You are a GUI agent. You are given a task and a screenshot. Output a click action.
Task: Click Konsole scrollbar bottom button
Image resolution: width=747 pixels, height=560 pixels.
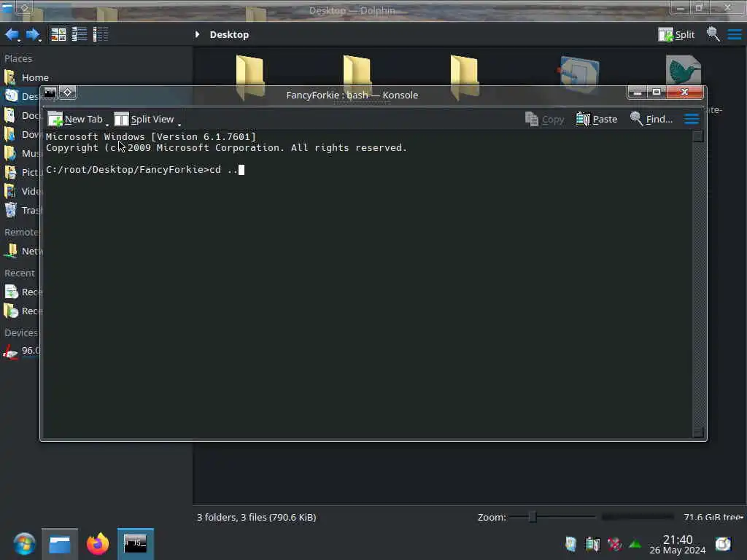click(698, 432)
